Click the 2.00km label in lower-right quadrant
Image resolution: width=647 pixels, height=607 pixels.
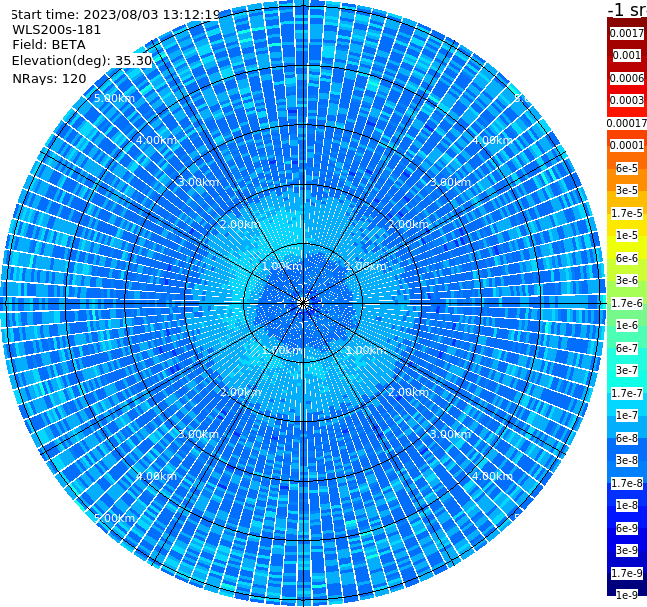click(408, 392)
